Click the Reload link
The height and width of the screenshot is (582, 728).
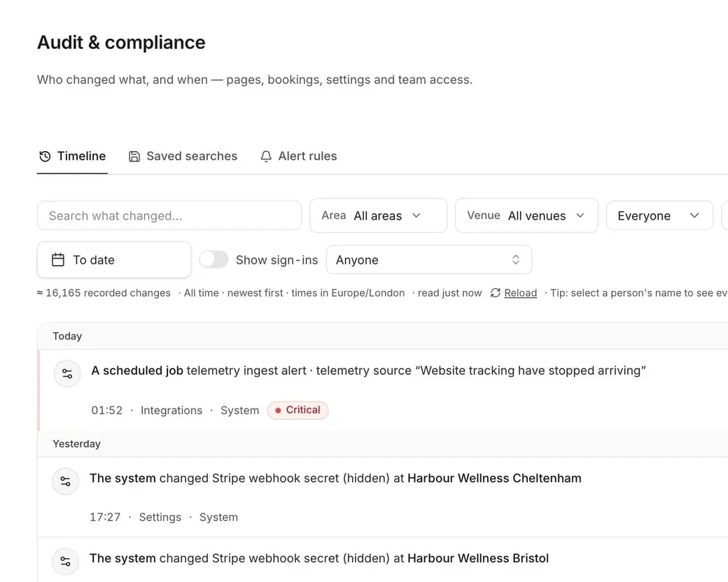(x=521, y=293)
